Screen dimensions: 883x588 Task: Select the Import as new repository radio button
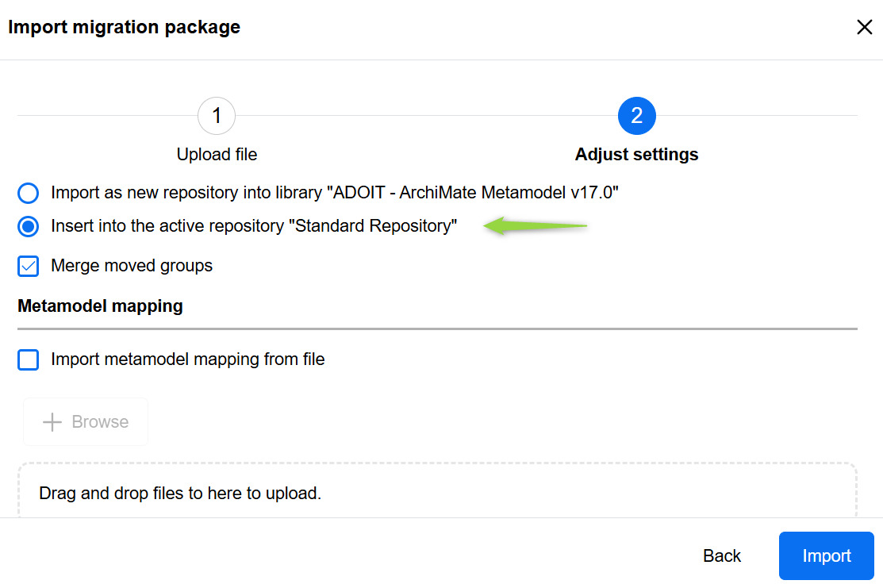(x=29, y=193)
